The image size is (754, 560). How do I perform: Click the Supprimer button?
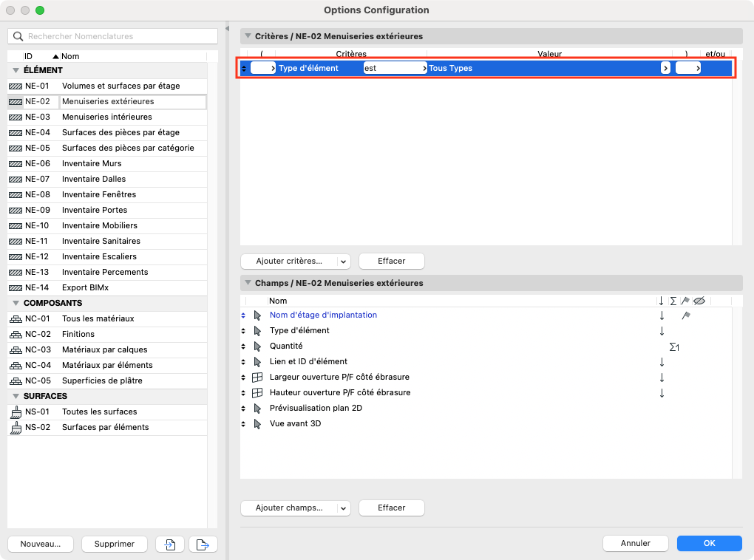115,544
